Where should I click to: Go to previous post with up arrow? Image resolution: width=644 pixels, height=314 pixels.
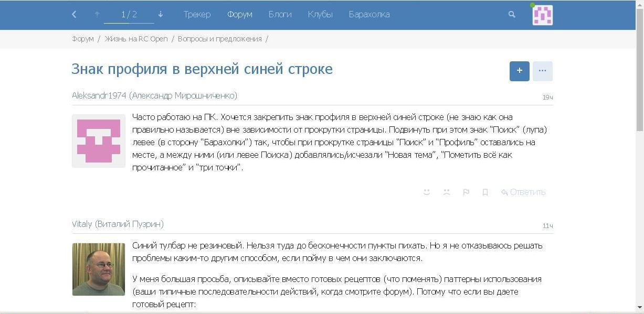(97, 15)
